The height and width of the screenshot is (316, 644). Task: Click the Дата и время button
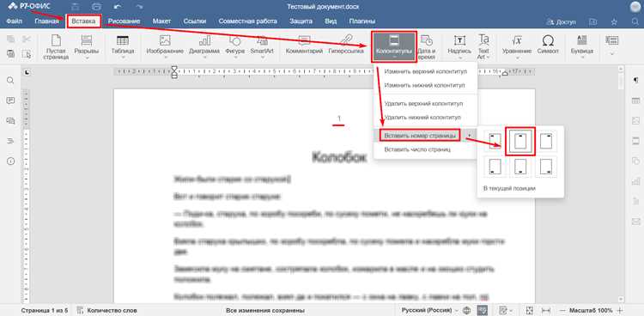(426, 47)
